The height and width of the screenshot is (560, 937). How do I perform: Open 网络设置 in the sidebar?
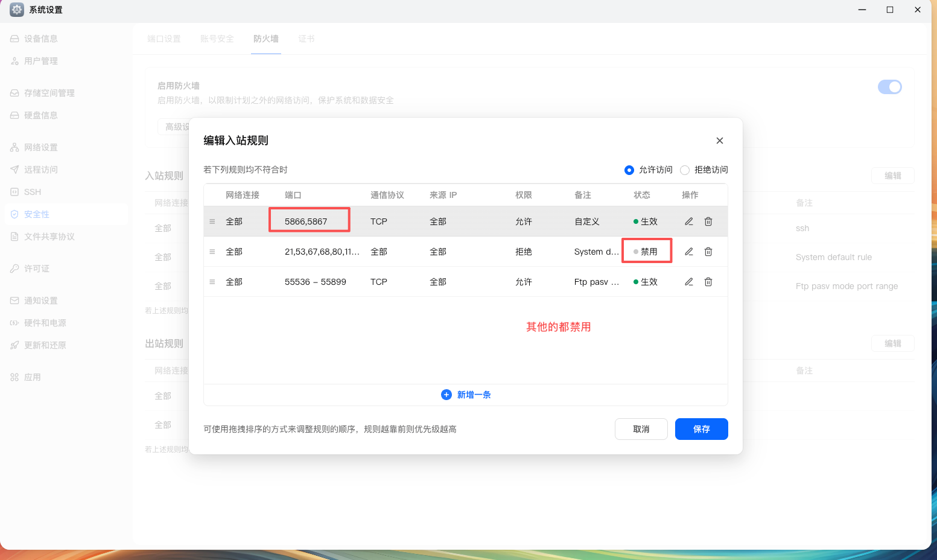pyautogui.click(x=40, y=147)
